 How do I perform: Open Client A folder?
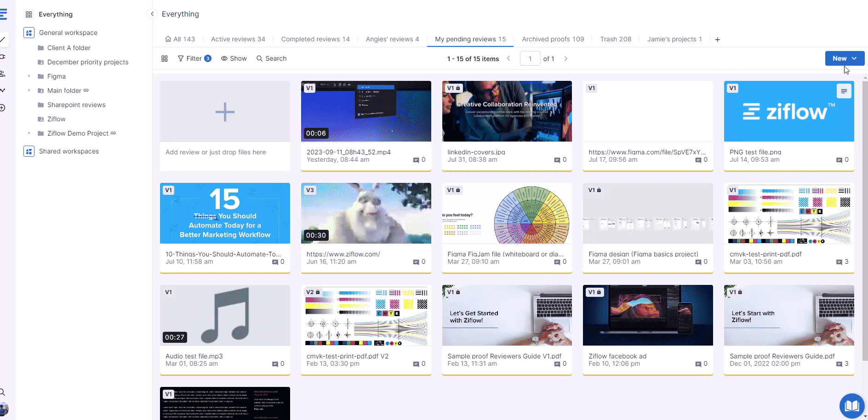[69, 48]
